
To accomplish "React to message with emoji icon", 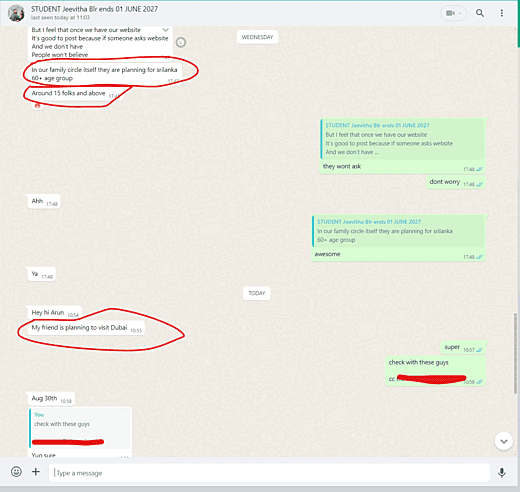I will pos(181,42).
